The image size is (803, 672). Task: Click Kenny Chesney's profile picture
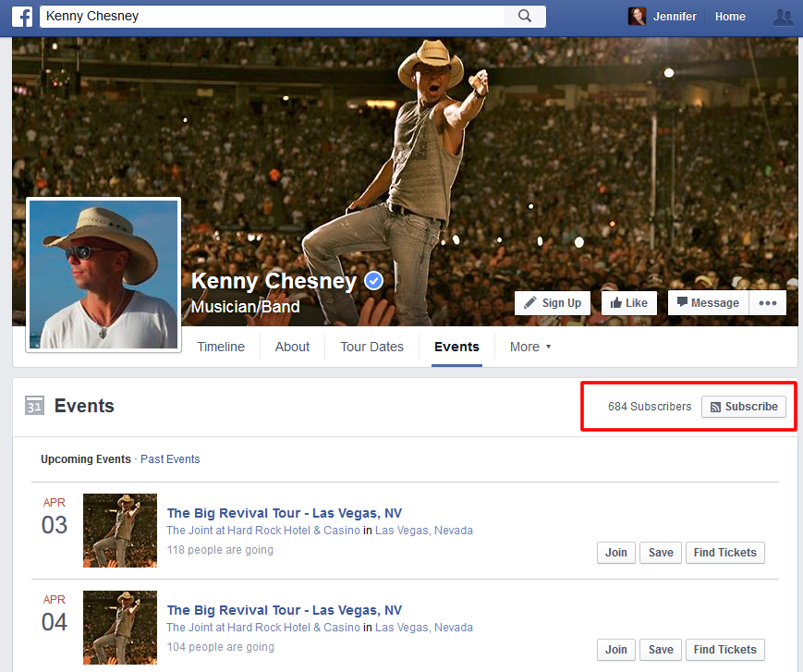click(103, 275)
